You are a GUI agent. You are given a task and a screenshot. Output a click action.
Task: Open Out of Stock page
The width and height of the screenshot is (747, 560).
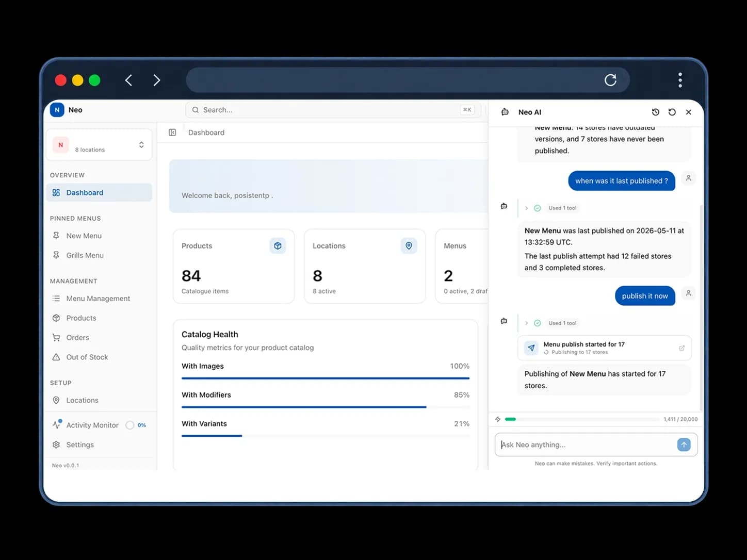100,357
